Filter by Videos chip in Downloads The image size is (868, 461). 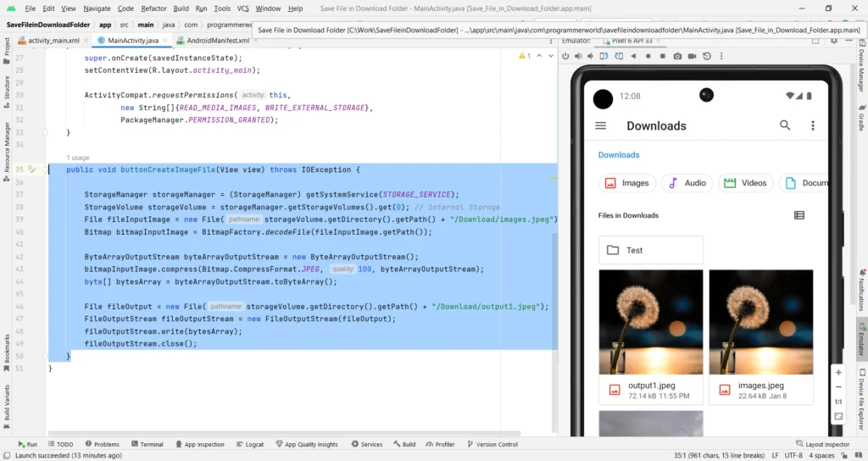[746, 183]
